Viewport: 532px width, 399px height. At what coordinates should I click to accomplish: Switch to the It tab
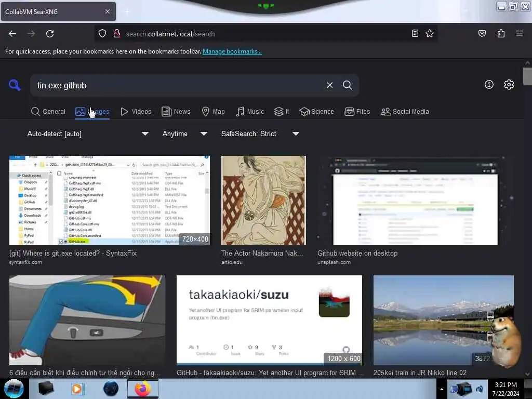(282, 112)
